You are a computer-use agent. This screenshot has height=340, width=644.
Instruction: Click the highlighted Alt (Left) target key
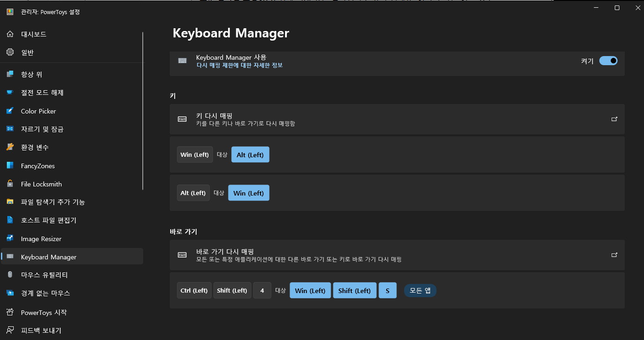pos(250,155)
